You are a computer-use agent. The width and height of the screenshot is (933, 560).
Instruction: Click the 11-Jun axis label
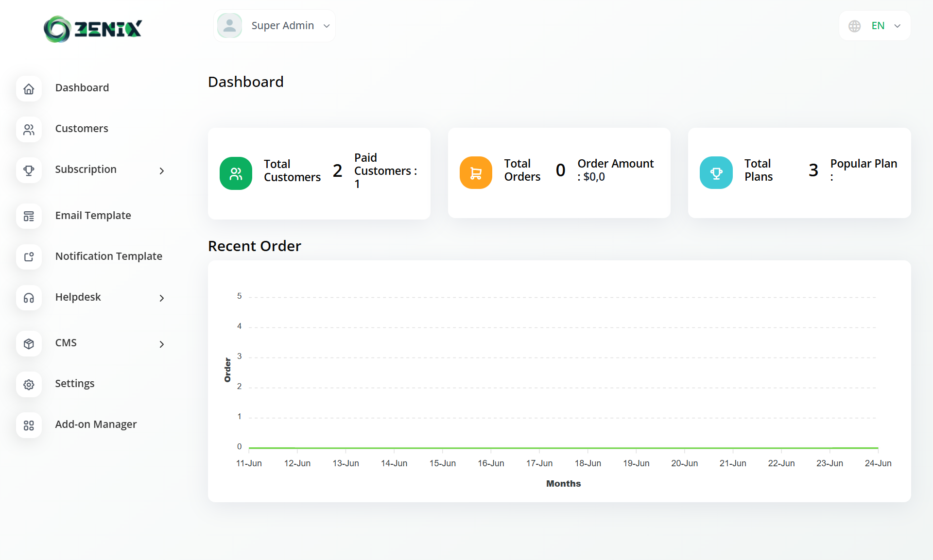coord(249,463)
